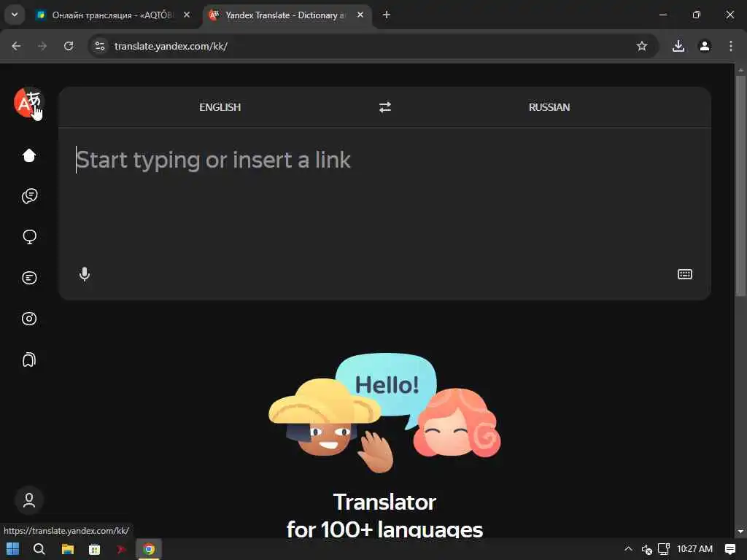Start voice input with microphone icon
The width and height of the screenshot is (747, 560).
tap(85, 274)
